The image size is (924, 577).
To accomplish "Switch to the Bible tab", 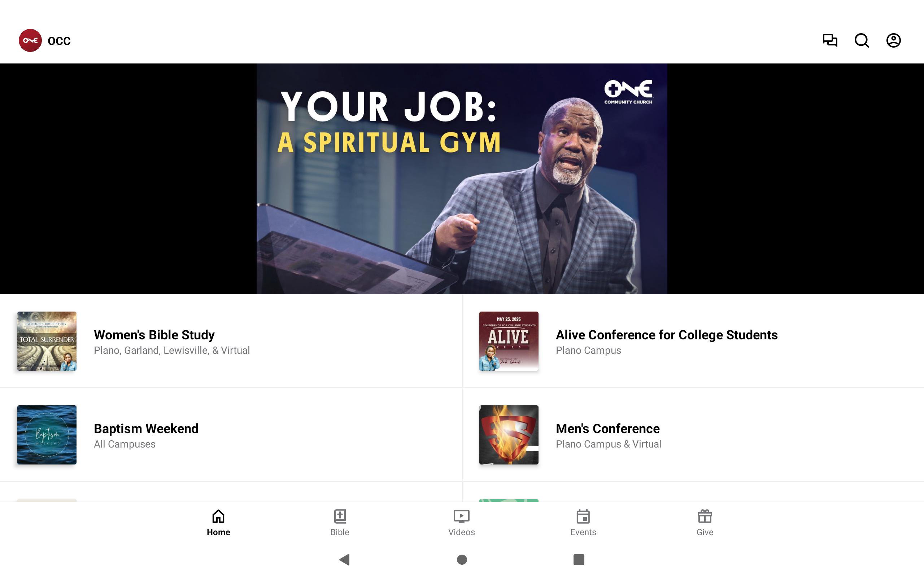I will pos(340,523).
